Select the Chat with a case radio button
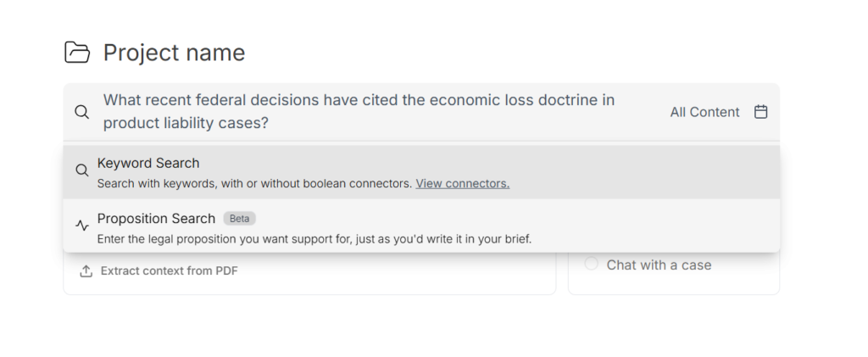Screen dimensions: 868x357 592,264
